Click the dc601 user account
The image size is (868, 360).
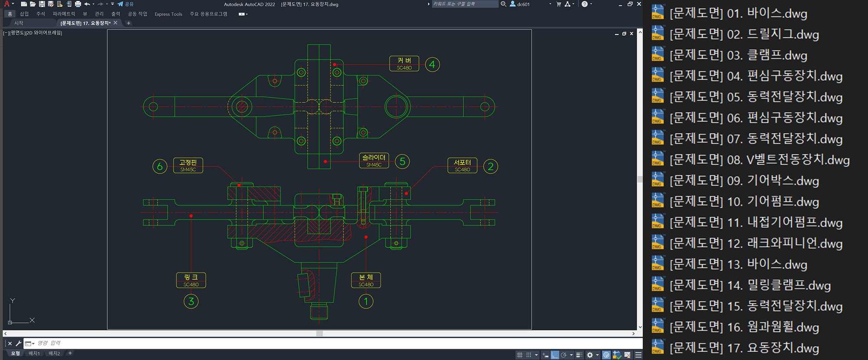(x=520, y=4)
